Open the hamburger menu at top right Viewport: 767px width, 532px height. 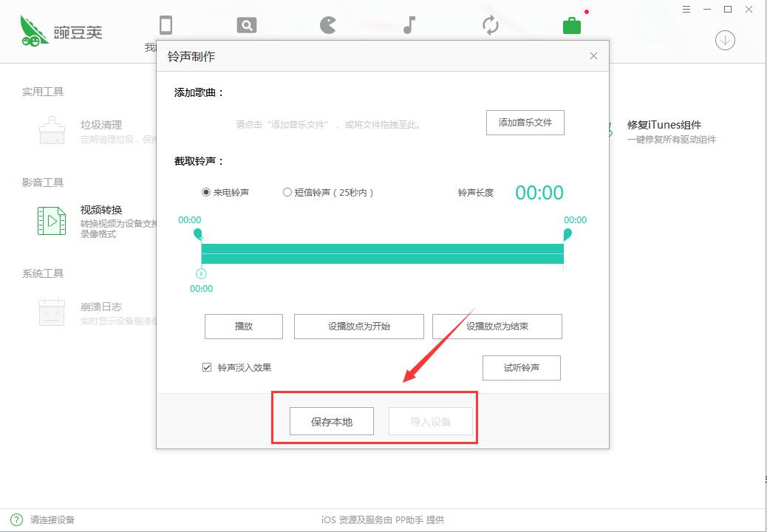[x=686, y=10]
